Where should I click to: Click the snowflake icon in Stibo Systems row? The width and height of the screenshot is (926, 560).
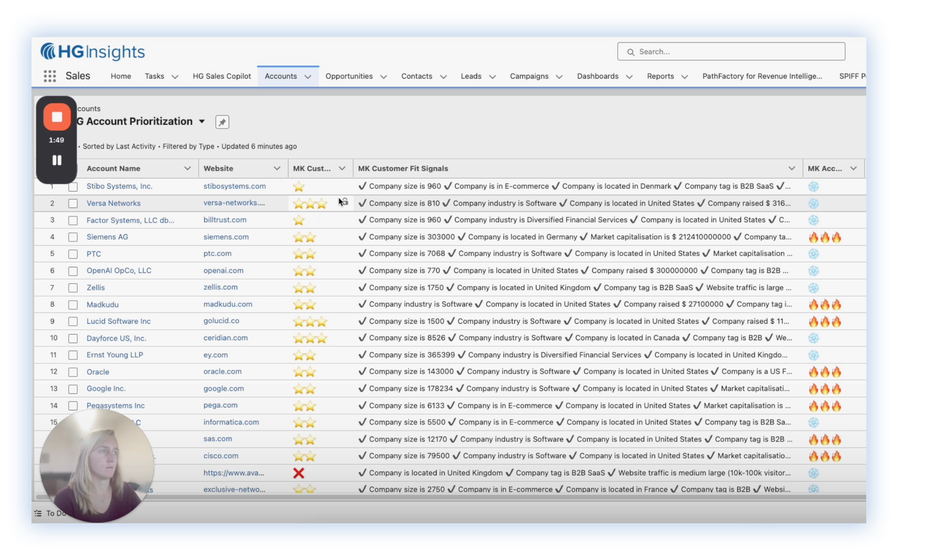click(x=813, y=186)
